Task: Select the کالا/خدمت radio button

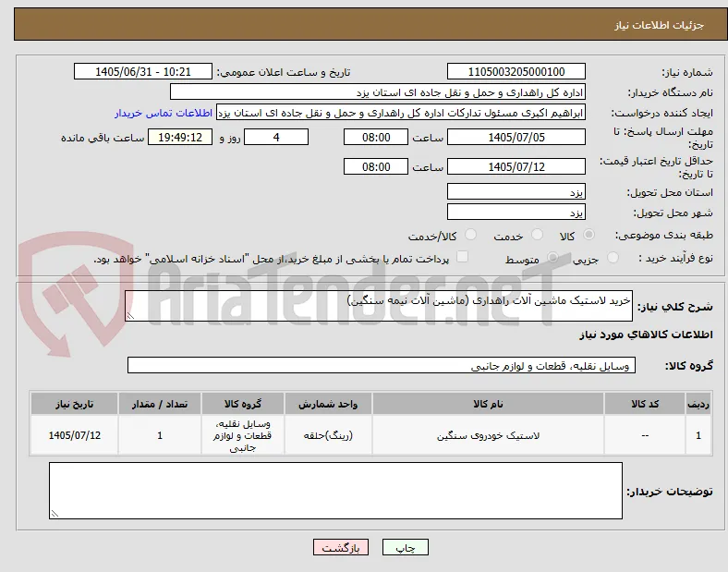Action: point(471,235)
